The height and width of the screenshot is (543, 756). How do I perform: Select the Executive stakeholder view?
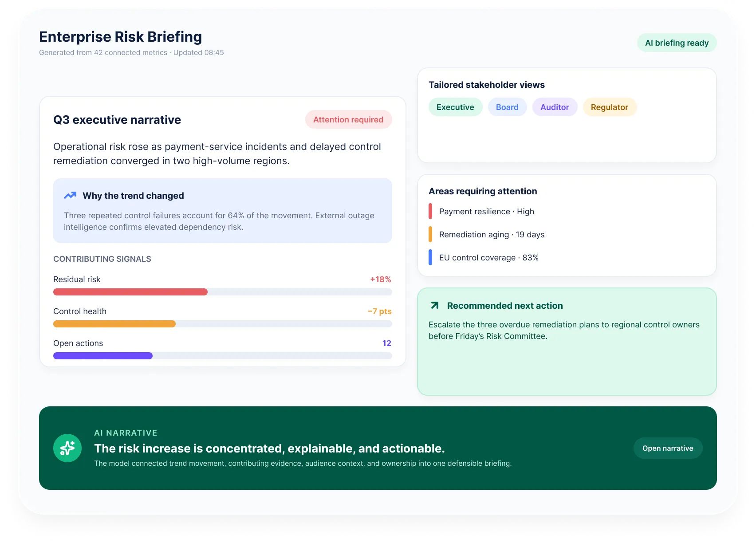click(x=455, y=107)
